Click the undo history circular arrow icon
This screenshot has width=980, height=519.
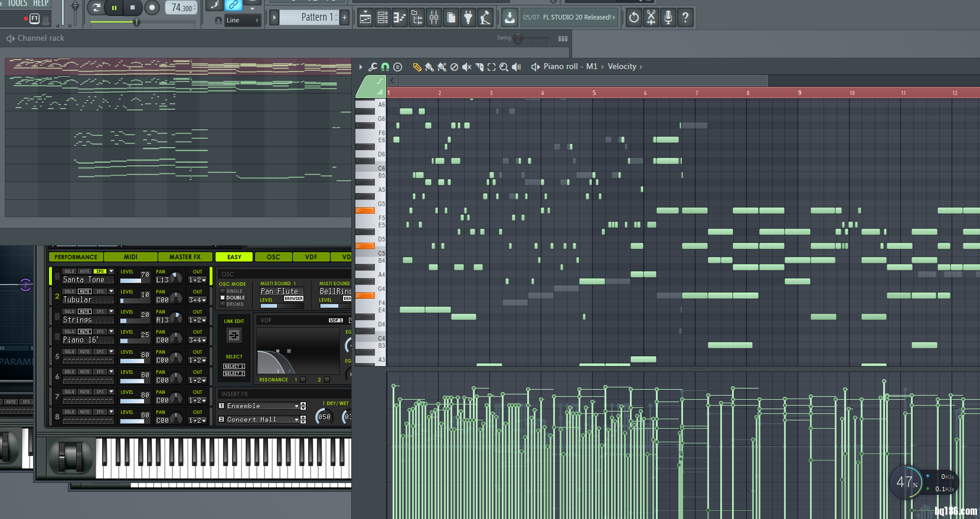[634, 18]
